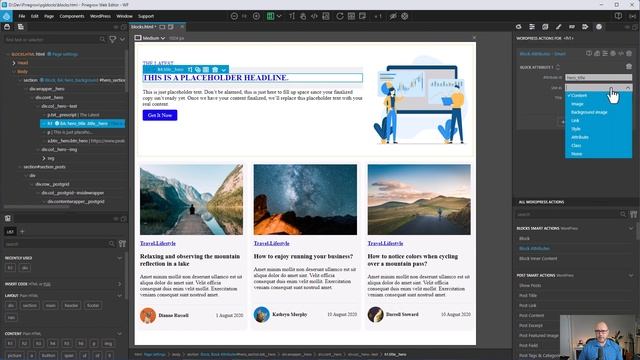The width and height of the screenshot is (640, 360).
Task: Close the blocks.html tab
Action: (x=182, y=27)
